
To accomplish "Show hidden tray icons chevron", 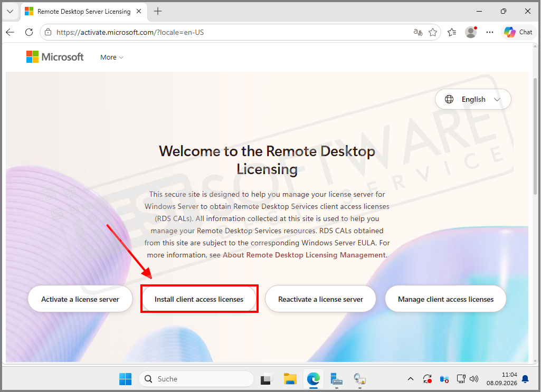I will point(411,379).
